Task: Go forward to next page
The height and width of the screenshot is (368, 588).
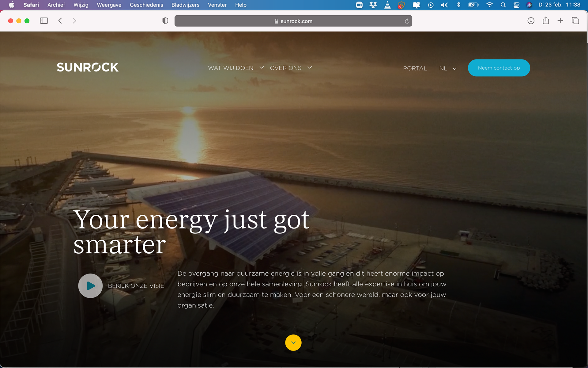Action: click(x=74, y=21)
